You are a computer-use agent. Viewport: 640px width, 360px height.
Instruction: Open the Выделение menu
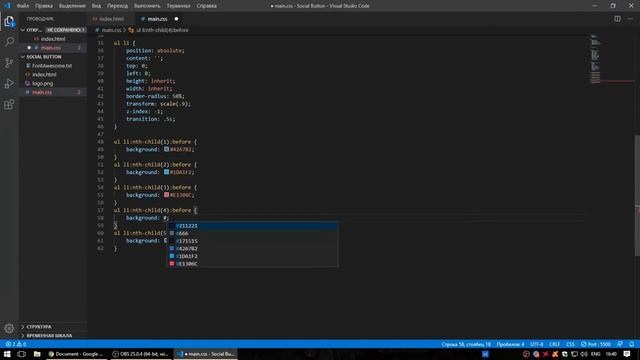[72, 6]
